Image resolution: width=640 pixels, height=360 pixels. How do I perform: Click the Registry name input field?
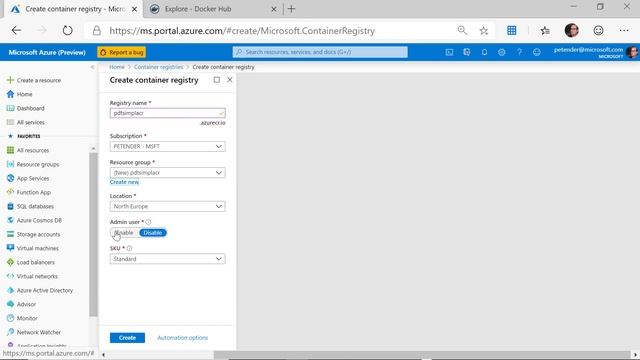(167, 113)
